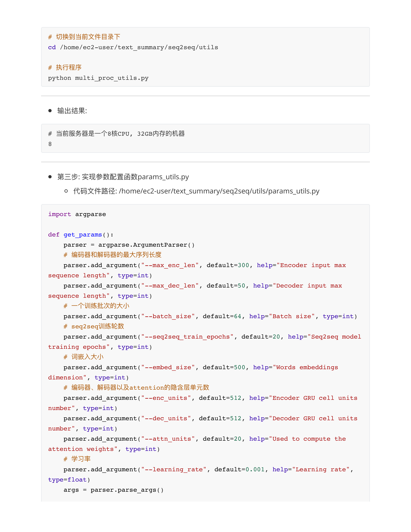Select the seq2seq训练轮数 comment
This screenshot has height=532, width=411.
click(97, 326)
